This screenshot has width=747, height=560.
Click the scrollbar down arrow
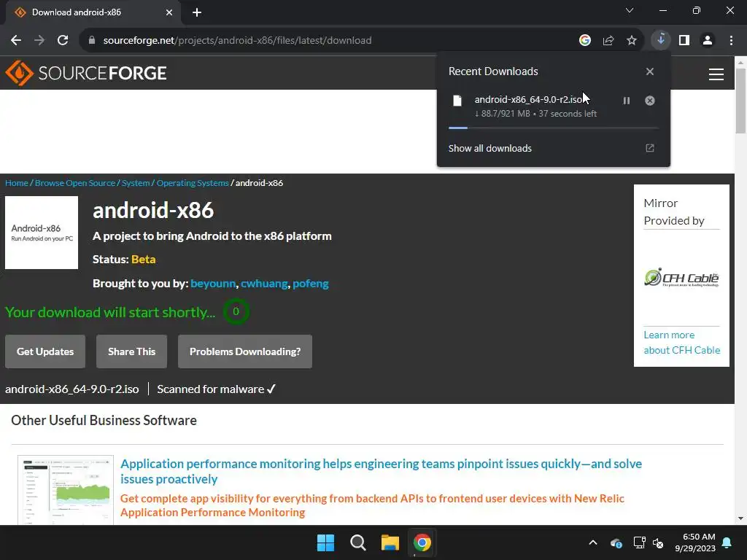pos(741,518)
